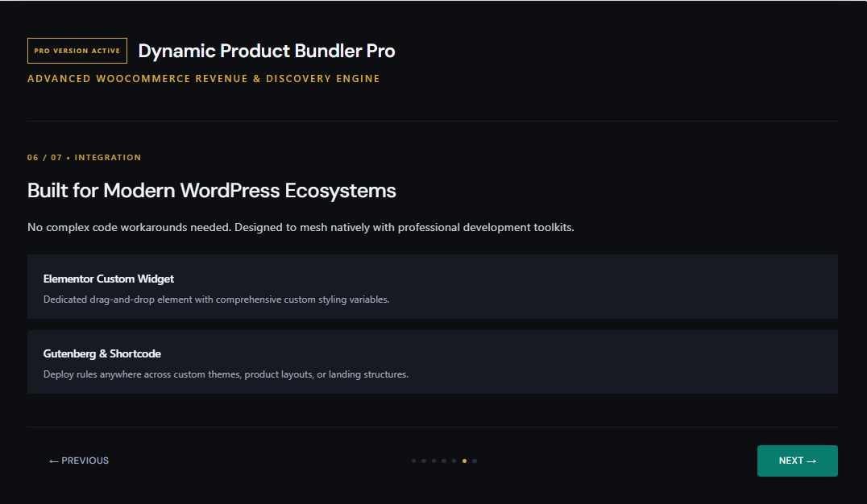867x504 pixels.
Task: Select the highlighted sixth slide dot
Action: (x=464, y=461)
